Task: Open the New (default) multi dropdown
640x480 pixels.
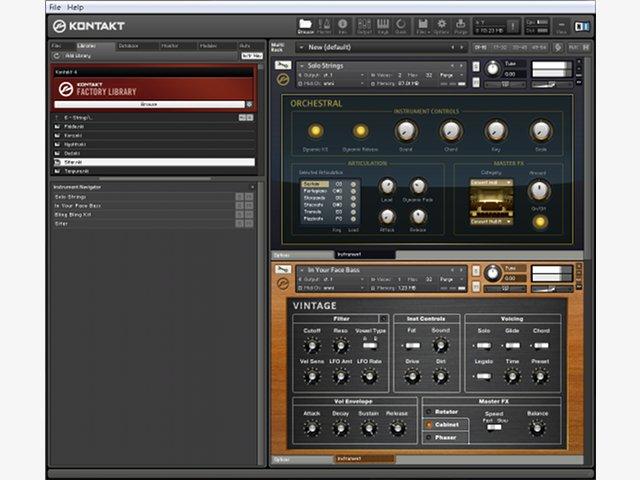Action: pyautogui.click(x=302, y=47)
